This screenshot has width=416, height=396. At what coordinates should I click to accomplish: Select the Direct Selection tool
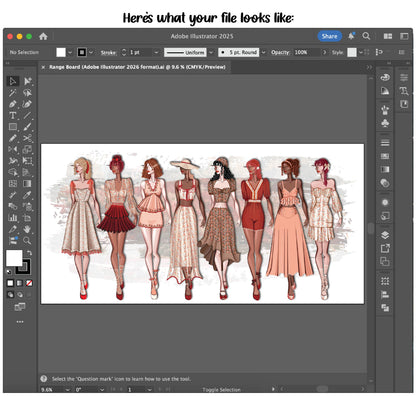click(x=27, y=81)
